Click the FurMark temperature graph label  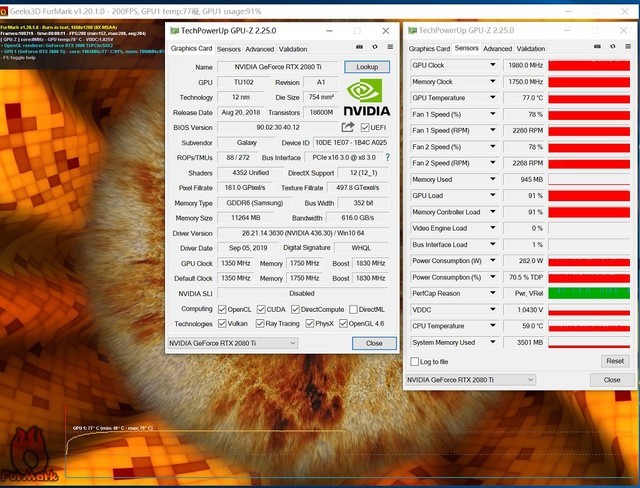tap(113, 428)
